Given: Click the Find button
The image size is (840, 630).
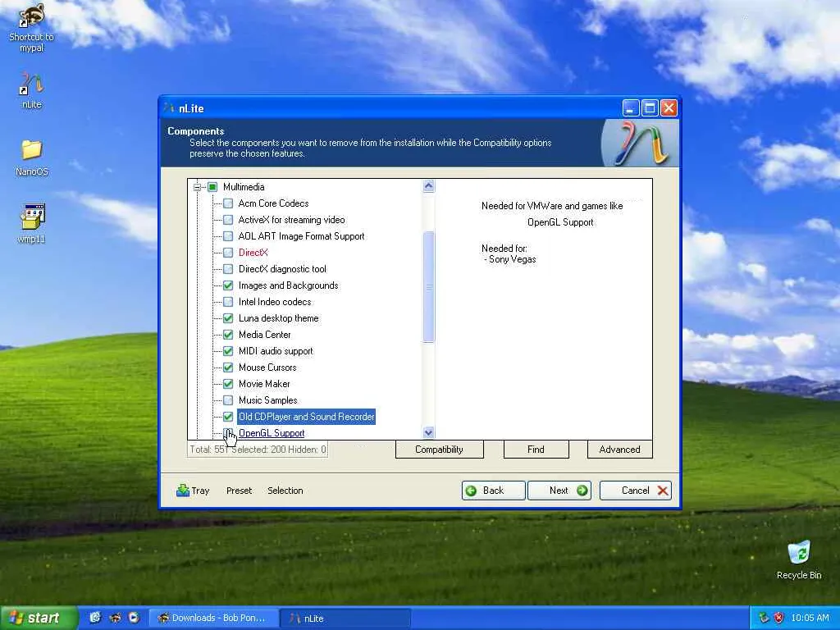Looking at the screenshot, I should 536,450.
